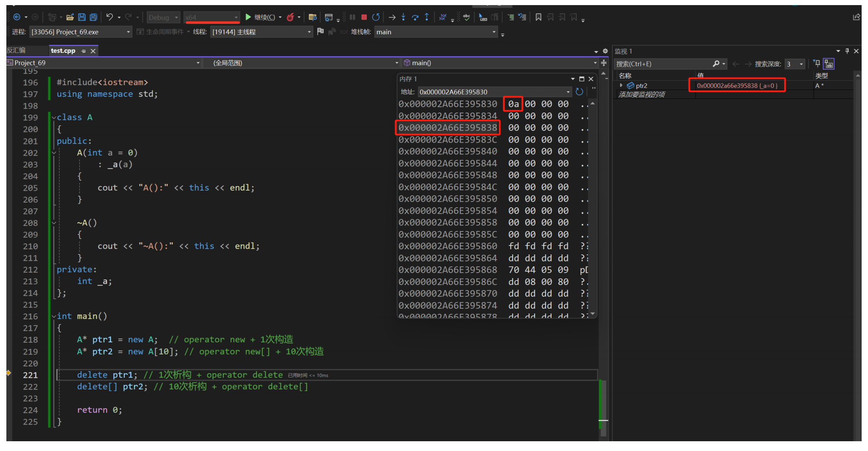Collapse the ~A() destructor block
Image resolution: width=868 pixels, height=451 pixels.
point(54,223)
